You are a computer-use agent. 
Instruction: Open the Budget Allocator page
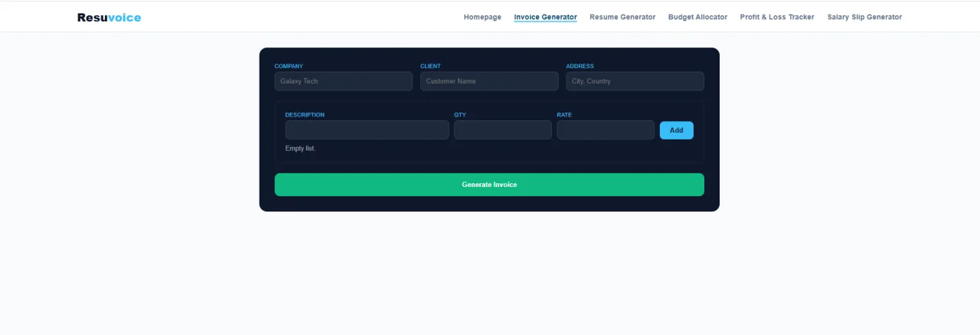(697, 17)
